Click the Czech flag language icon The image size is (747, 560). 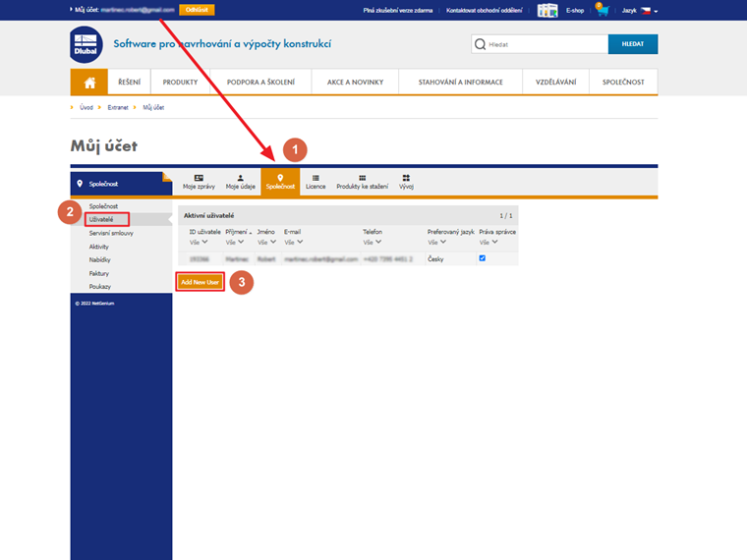tap(646, 11)
